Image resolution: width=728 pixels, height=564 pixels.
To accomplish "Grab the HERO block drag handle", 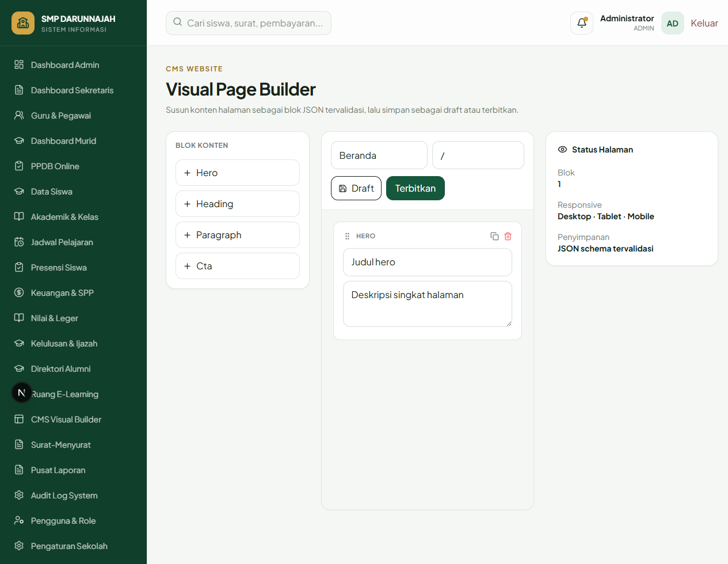I will (347, 236).
